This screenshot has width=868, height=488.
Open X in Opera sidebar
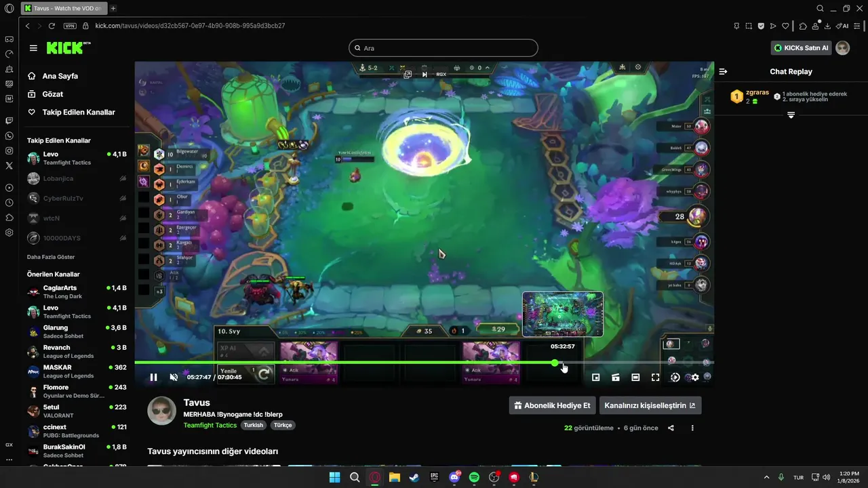(9, 165)
